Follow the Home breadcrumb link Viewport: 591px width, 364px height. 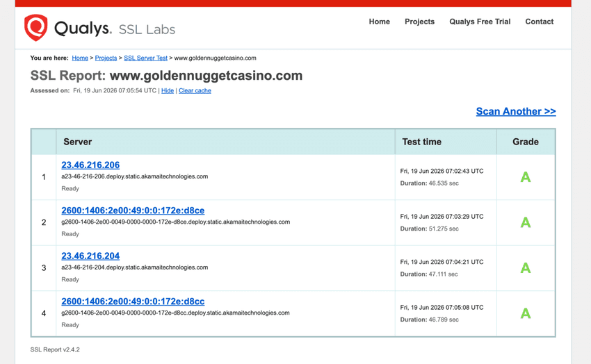tap(80, 58)
